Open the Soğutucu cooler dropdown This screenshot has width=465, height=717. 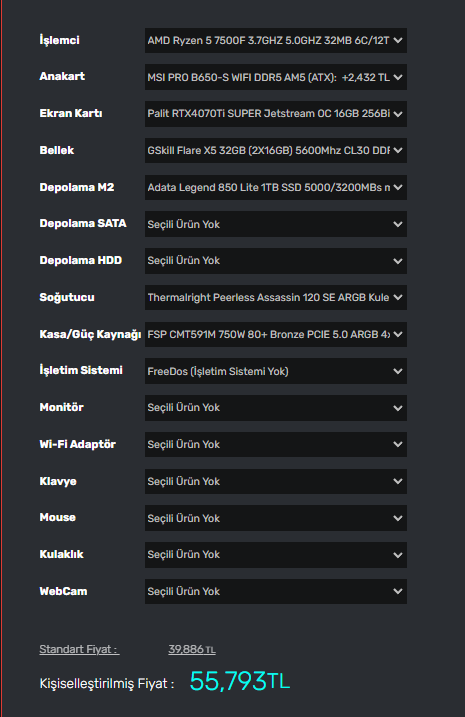[276, 298]
